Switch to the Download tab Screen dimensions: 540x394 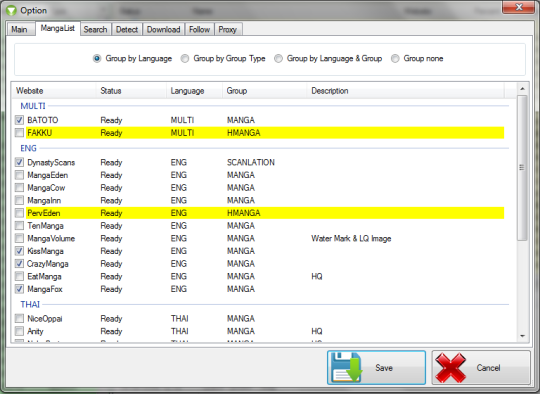(x=164, y=30)
